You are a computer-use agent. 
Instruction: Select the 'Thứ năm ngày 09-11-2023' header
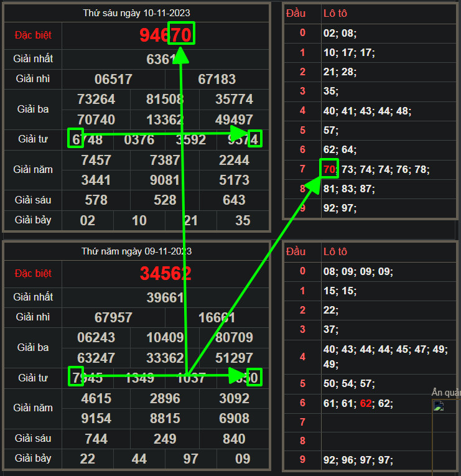pos(137,251)
